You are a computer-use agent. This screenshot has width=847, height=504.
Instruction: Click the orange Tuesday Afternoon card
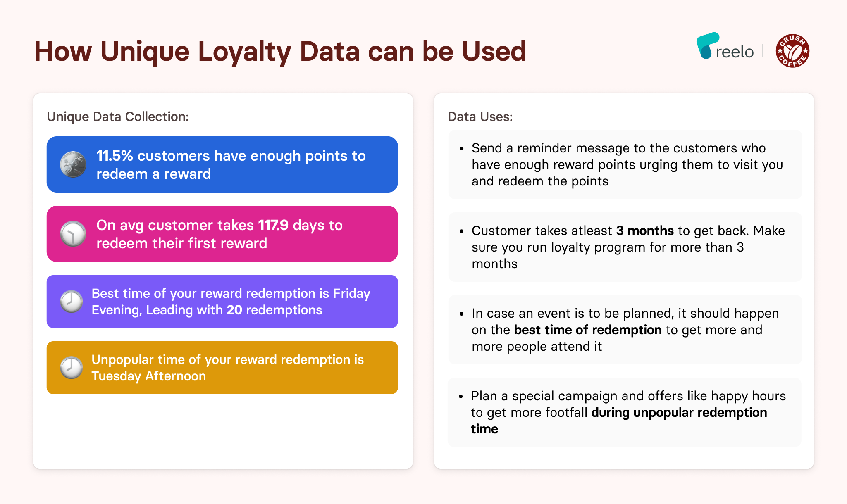pos(222,368)
